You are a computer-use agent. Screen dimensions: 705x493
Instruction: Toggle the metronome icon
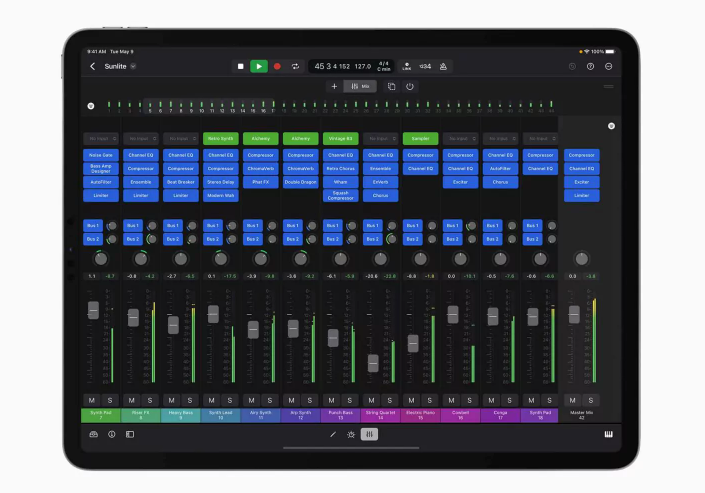point(443,67)
